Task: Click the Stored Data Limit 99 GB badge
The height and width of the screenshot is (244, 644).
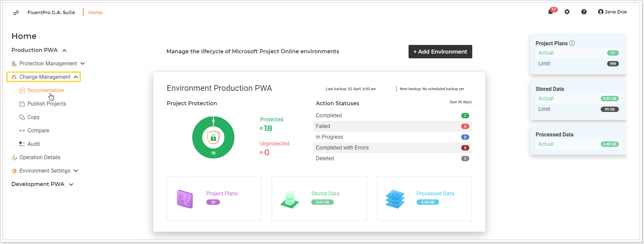Action: click(x=609, y=109)
